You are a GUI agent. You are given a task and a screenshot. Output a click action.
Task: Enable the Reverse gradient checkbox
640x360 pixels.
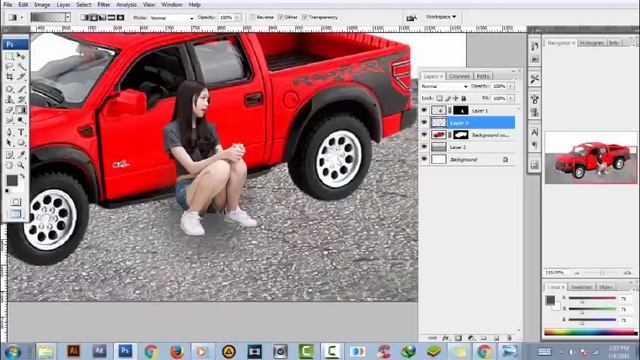[x=253, y=17]
